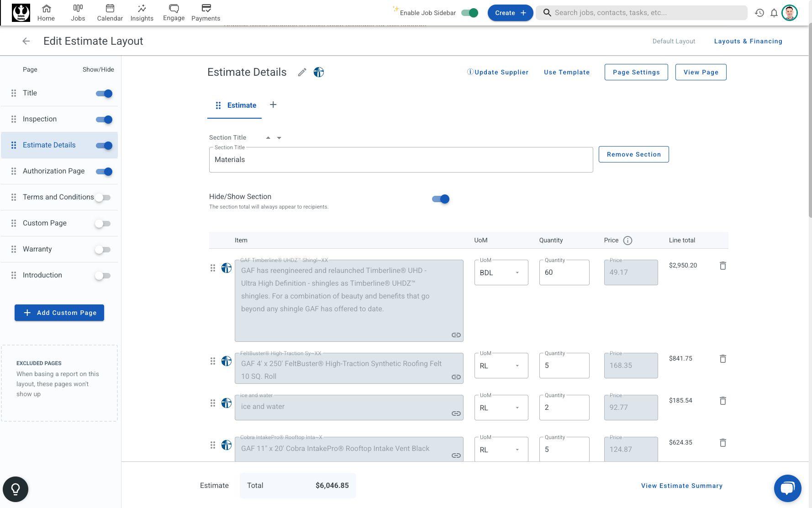Enable the Introduction page
The width and height of the screenshot is (812, 508).
click(x=103, y=276)
